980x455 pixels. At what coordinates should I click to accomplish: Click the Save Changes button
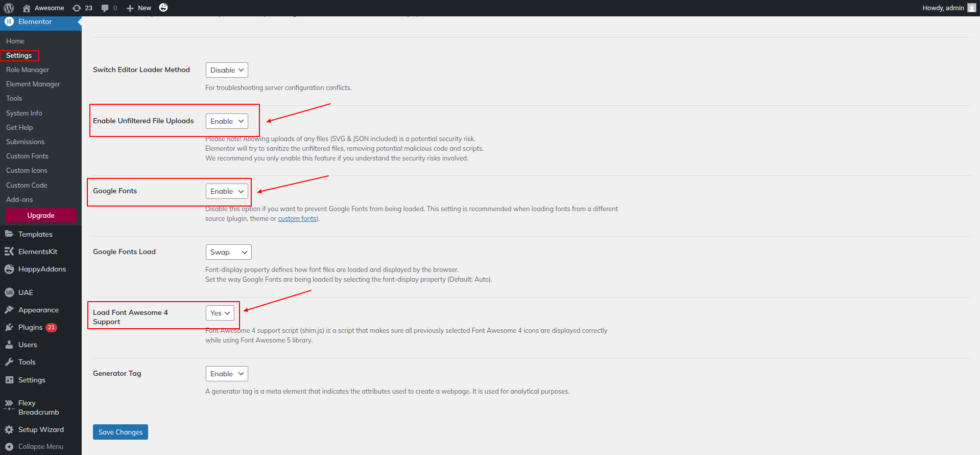[x=121, y=432]
